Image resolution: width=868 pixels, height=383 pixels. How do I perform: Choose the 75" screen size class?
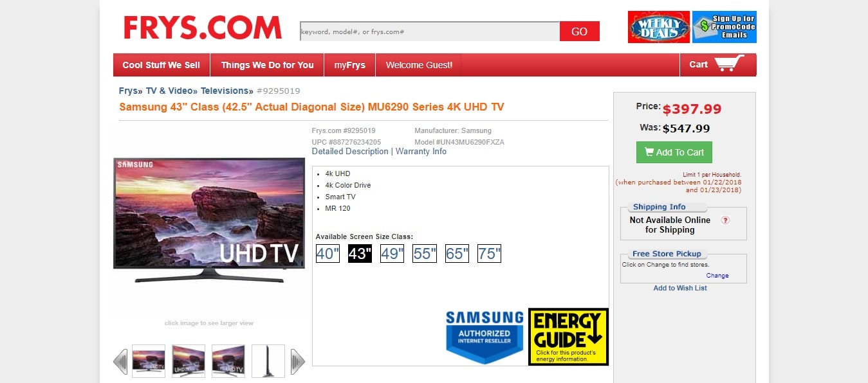[489, 254]
